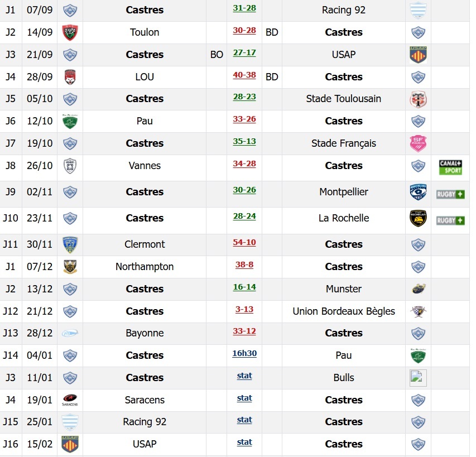
Task: Open the 31-28 score link
Action: click(x=244, y=8)
